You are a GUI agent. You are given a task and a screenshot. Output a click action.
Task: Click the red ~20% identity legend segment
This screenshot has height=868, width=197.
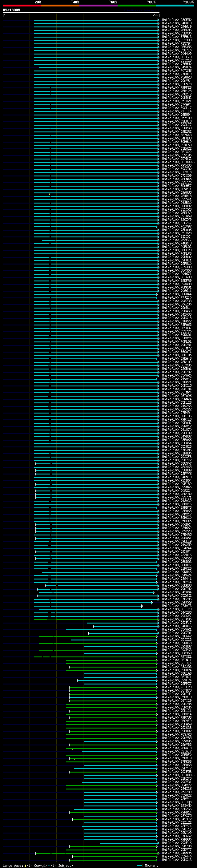[22, 6]
